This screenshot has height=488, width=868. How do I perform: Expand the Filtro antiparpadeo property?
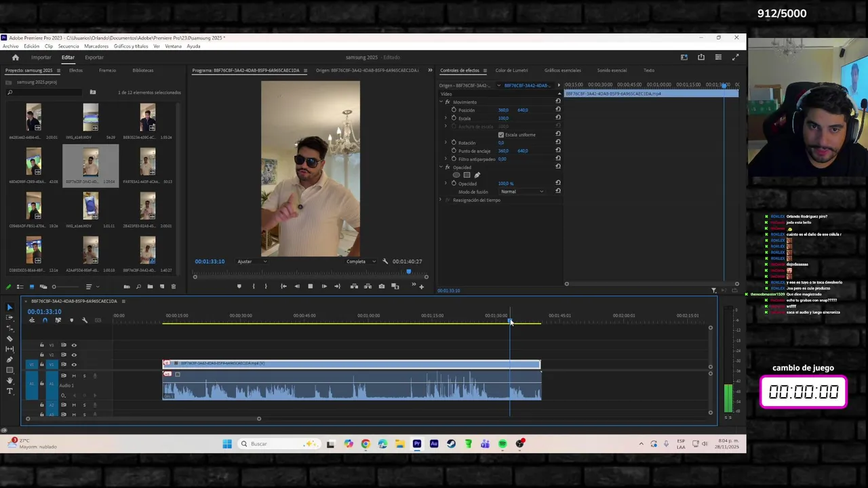coord(446,159)
